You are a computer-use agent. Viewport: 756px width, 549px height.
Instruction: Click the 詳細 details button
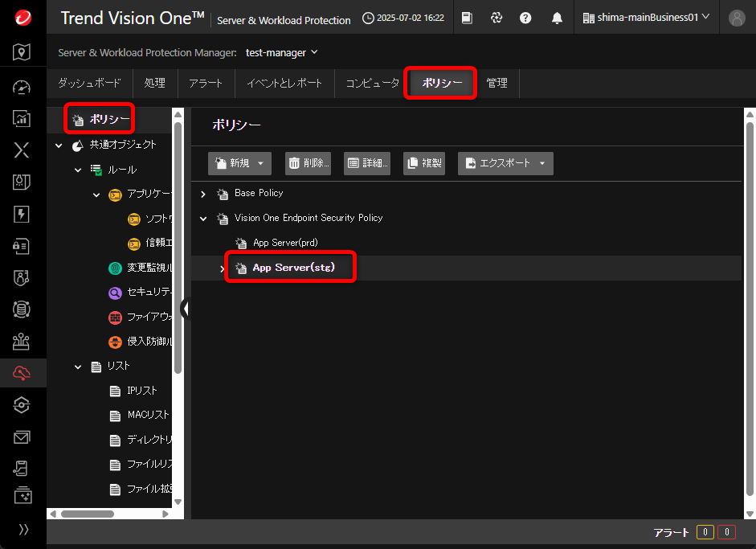click(367, 163)
